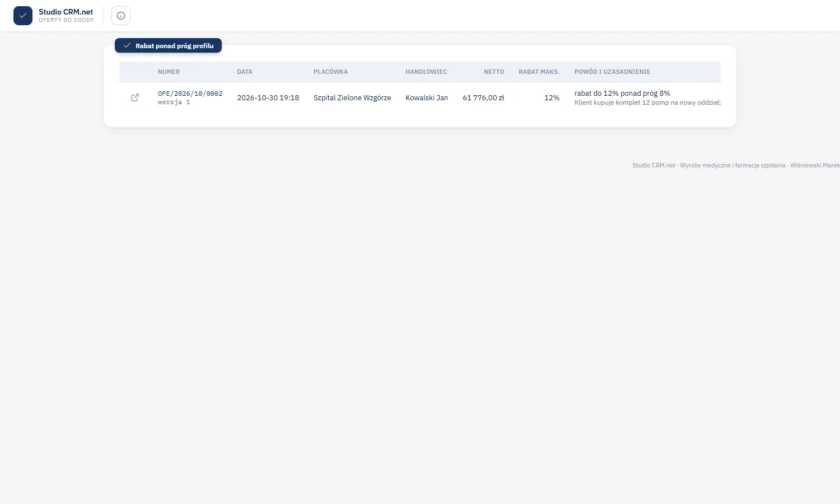Viewport: 840px width, 504px height.
Task: Select the Rabat ponad próg profilu label
Action: 174,46
